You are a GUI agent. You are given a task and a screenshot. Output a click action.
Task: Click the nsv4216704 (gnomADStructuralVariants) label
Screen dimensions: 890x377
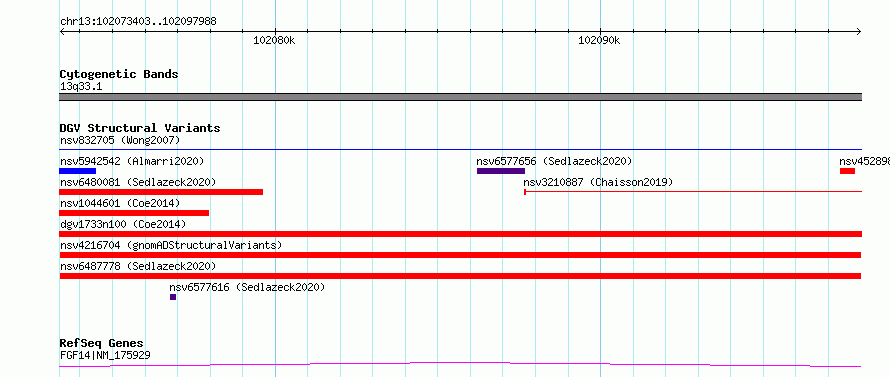pyautogui.click(x=171, y=245)
